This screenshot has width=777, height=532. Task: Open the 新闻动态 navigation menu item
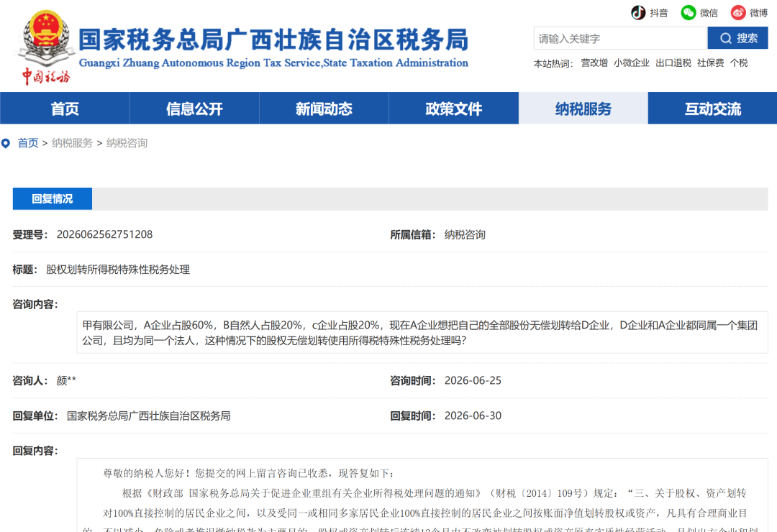coord(324,108)
